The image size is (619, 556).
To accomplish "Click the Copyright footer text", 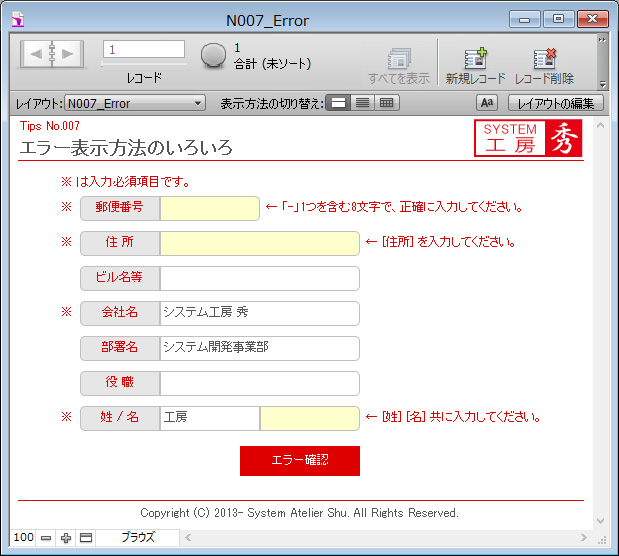I will coord(299,513).
